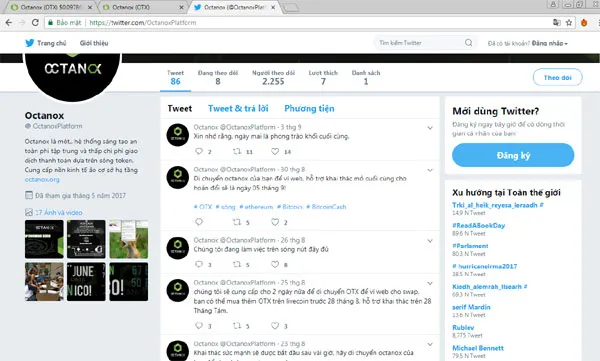Open the squirrel photo media thumbnail
Viewport: 600px width, 361px height.
click(129, 239)
